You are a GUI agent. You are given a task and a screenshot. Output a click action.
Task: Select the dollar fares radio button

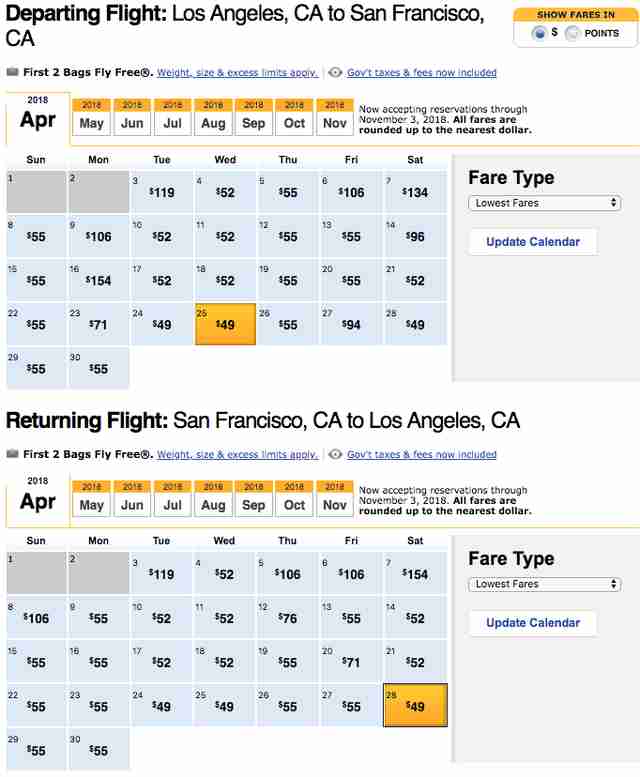click(x=538, y=33)
